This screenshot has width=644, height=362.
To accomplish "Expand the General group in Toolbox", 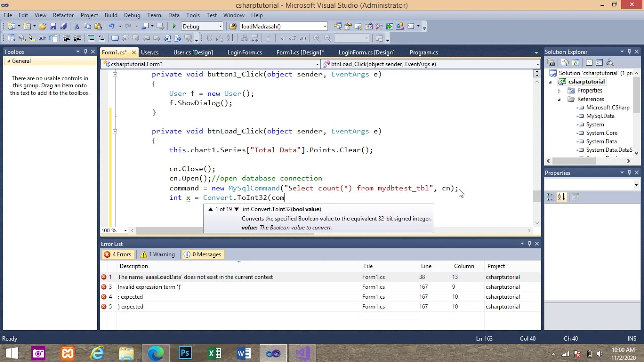I will [x=9, y=61].
